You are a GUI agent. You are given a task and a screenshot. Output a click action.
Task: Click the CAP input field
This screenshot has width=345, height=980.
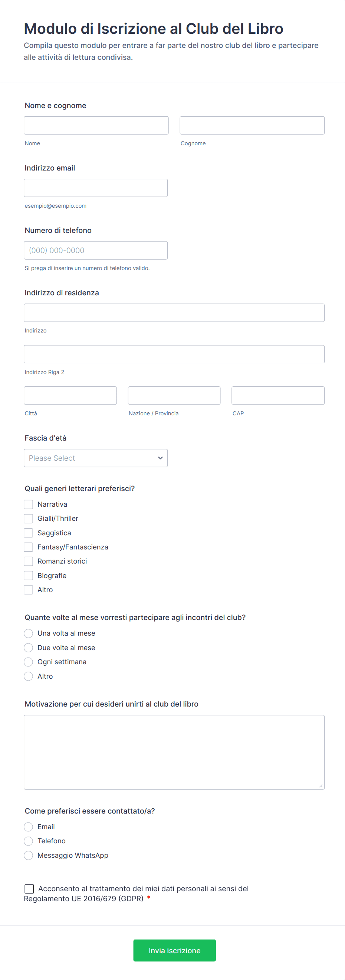click(278, 396)
